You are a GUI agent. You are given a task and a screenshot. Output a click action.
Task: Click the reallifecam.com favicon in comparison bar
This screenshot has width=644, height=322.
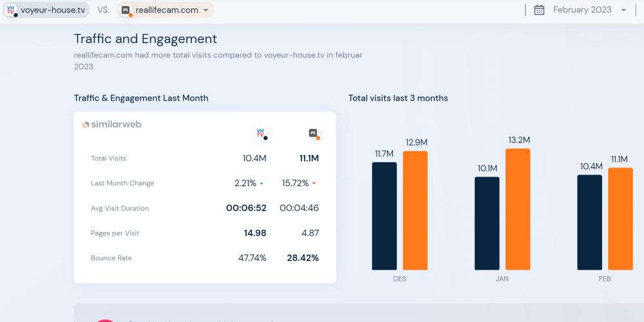pos(126,10)
